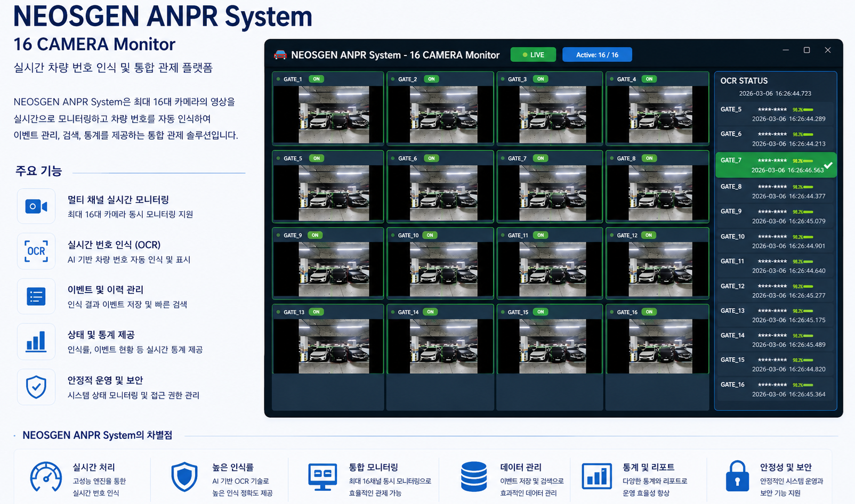Select the GATE_6 row in OCR STATUS

tap(775, 139)
